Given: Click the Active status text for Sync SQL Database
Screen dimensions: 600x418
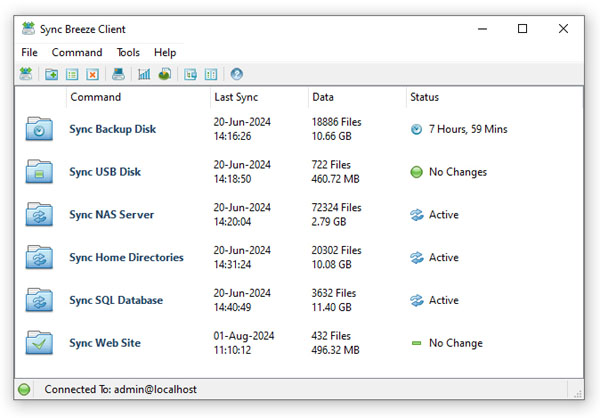Looking at the screenshot, I should pos(443,300).
